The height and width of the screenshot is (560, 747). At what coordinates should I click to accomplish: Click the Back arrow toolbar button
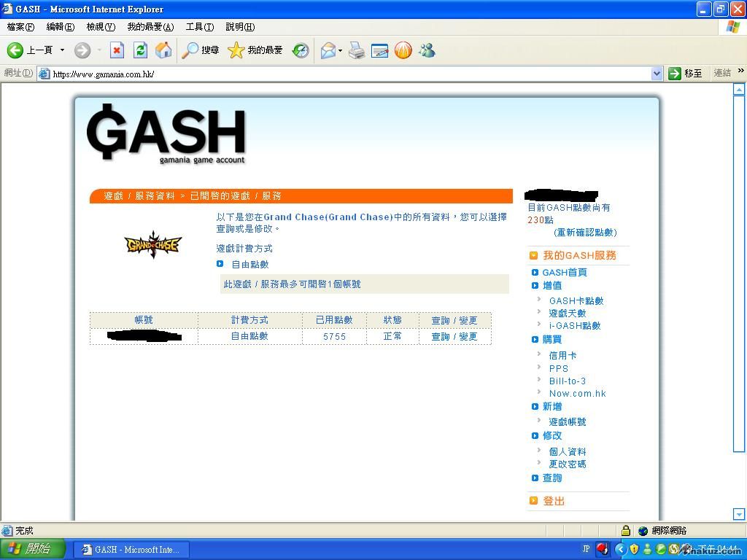pos(16,50)
